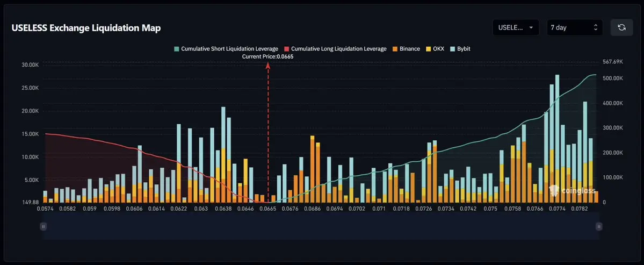
Task: Toggle the Binance legend series
Action: [406, 49]
